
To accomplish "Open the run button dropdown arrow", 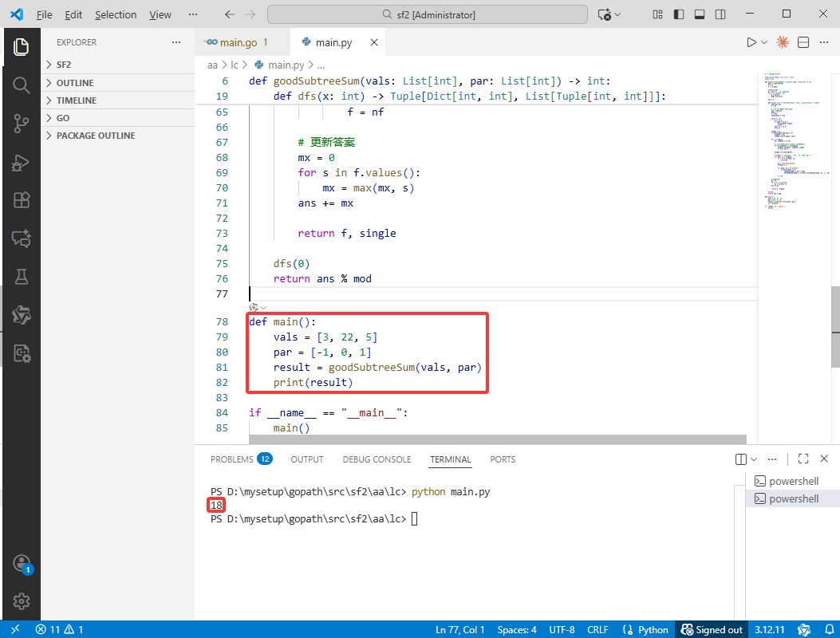I will 764,42.
